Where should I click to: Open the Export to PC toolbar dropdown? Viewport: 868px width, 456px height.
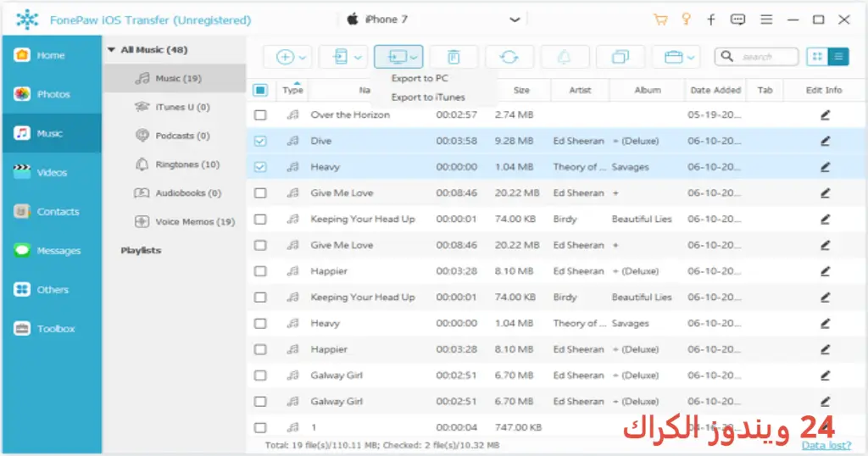coord(398,57)
